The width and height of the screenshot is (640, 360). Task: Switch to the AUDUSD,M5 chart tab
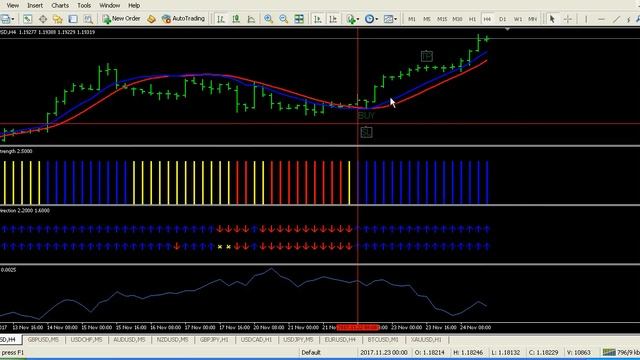(129, 340)
